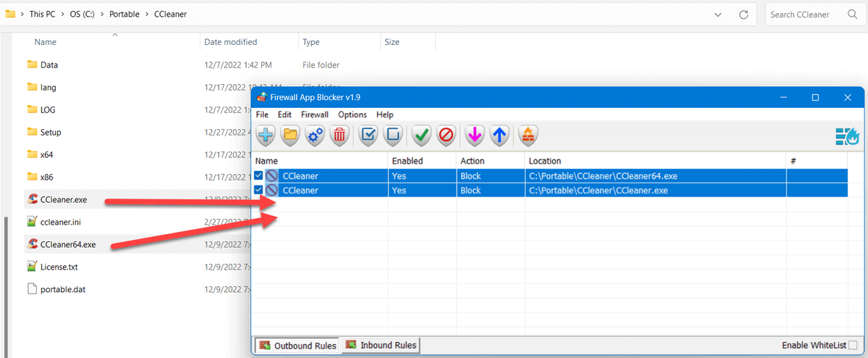Open the File menu

point(262,115)
